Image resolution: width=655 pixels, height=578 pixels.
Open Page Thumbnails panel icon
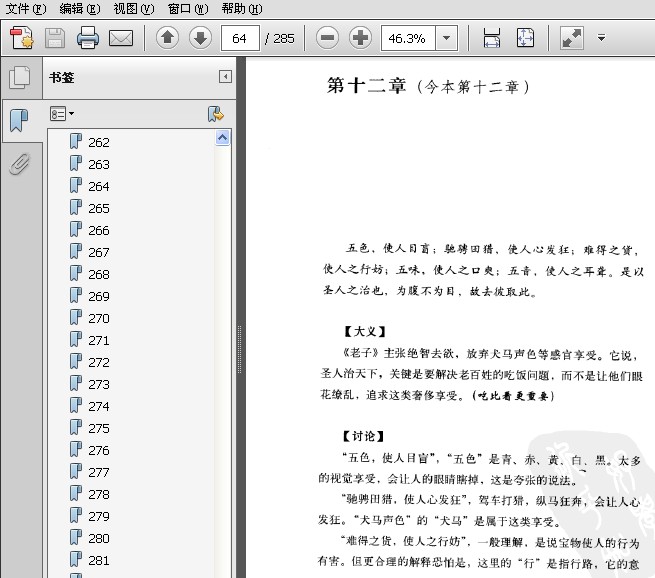click(x=20, y=77)
